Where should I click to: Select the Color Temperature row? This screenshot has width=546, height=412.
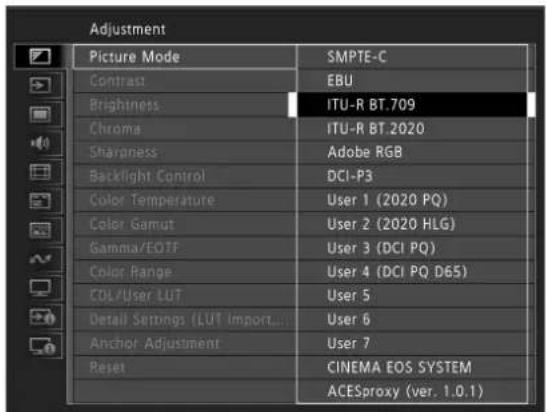coord(185,200)
